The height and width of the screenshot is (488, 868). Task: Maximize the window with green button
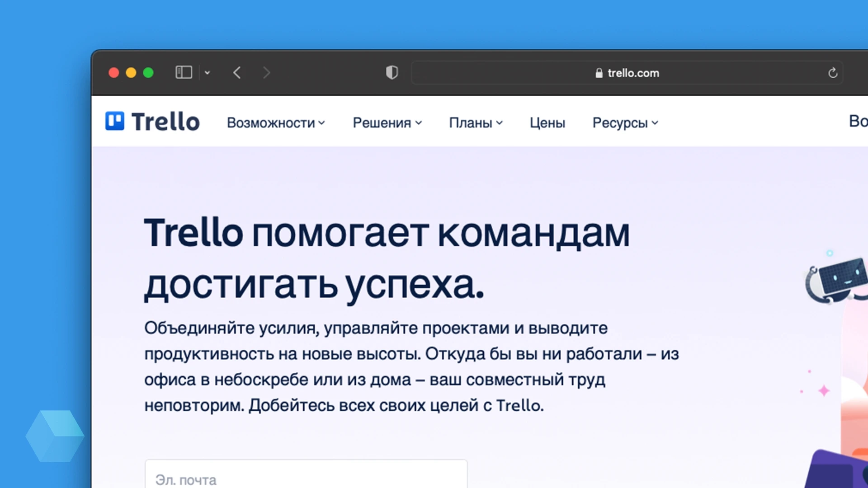[148, 72]
